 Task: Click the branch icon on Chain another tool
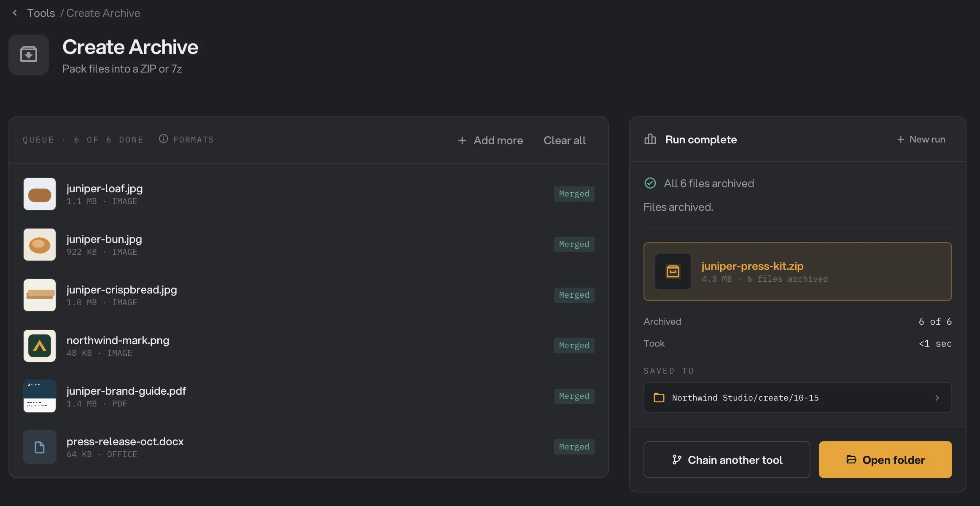tap(677, 460)
